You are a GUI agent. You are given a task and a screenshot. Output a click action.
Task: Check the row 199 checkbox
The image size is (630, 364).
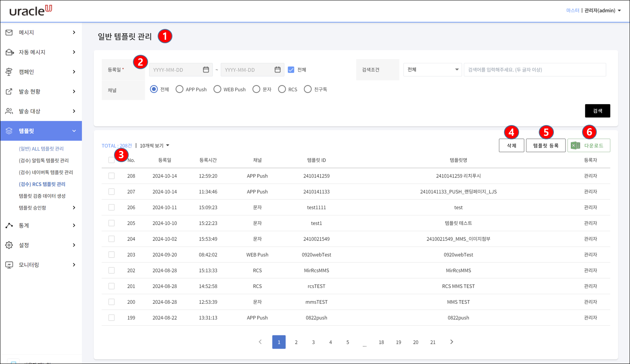(x=111, y=318)
